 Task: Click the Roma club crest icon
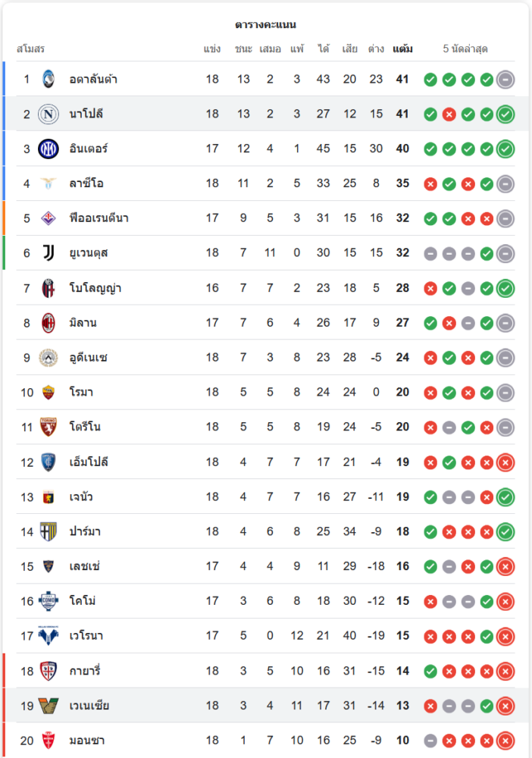[x=49, y=393]
